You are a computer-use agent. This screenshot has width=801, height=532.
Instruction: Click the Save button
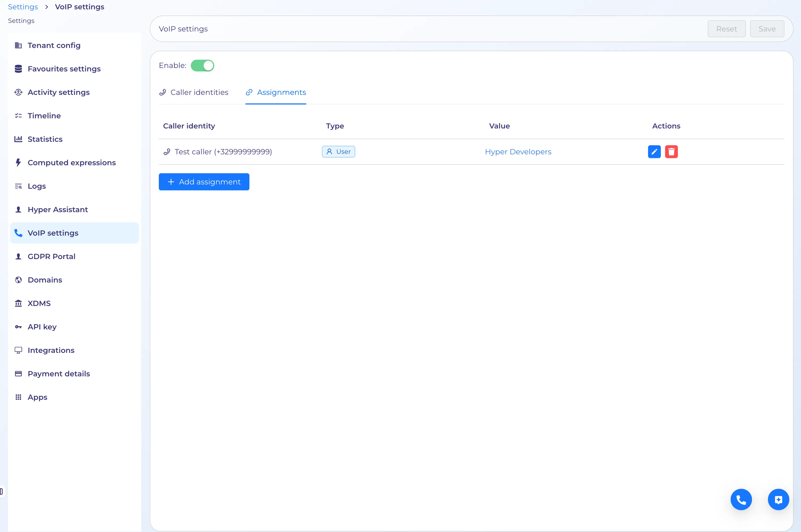click(767, 29)
